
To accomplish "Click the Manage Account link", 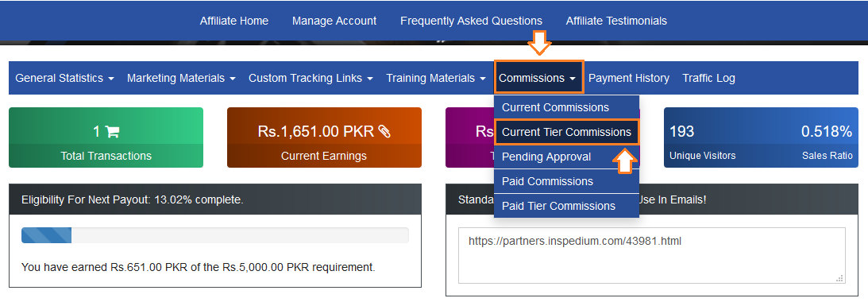I will [x=334, y=21].
